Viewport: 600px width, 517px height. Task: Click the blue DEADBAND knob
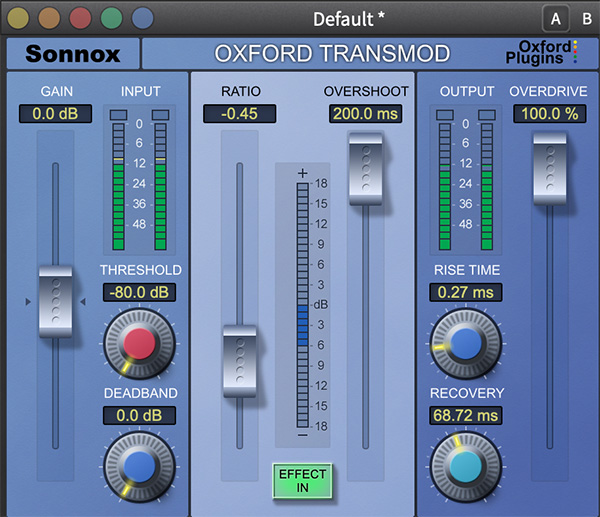(139, 466)
